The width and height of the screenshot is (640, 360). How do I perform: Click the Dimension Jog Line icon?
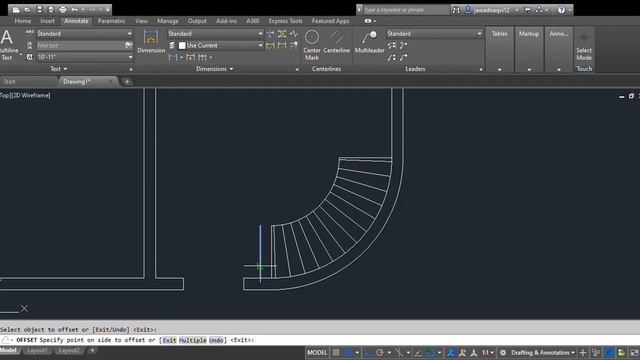(x=293, y=33)
